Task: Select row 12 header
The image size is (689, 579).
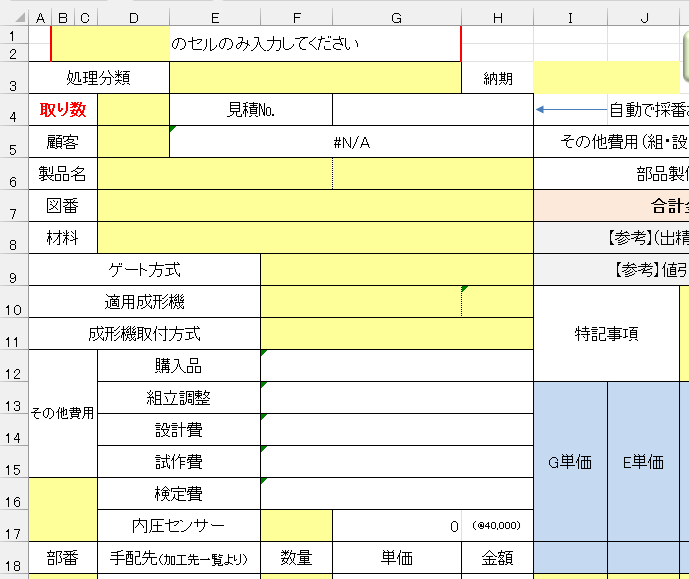Action: [x=15, y=366]
